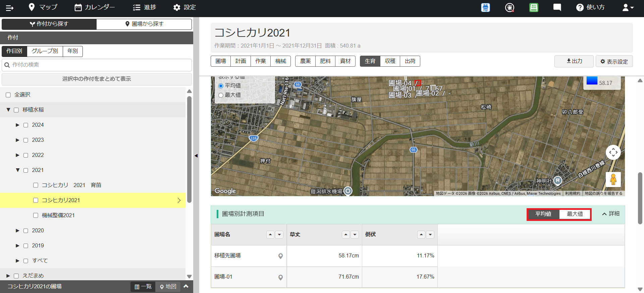Expand the 2024 tree node
644x293 pixels.
[17, 125]
